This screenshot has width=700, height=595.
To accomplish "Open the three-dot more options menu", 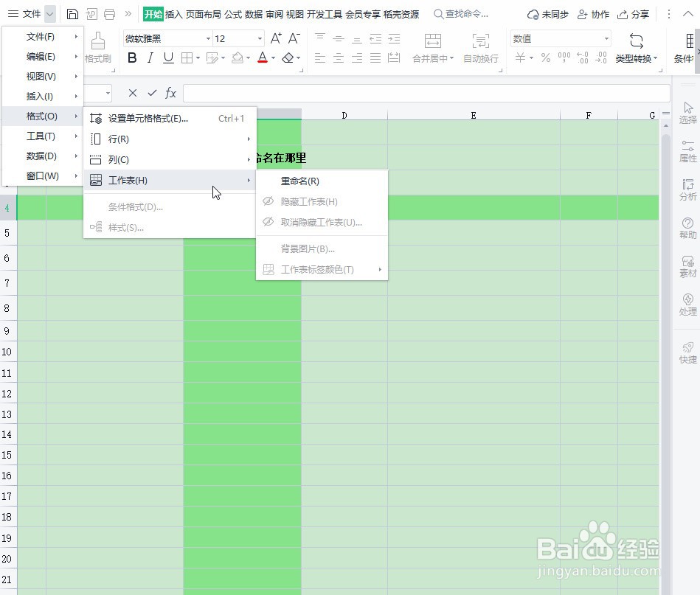I will 668,14.
